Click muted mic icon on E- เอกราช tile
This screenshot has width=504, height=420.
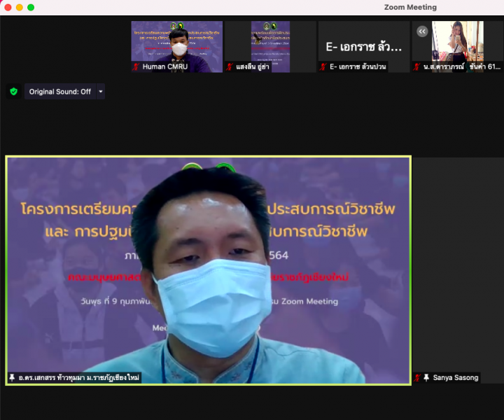click(323, 67)
